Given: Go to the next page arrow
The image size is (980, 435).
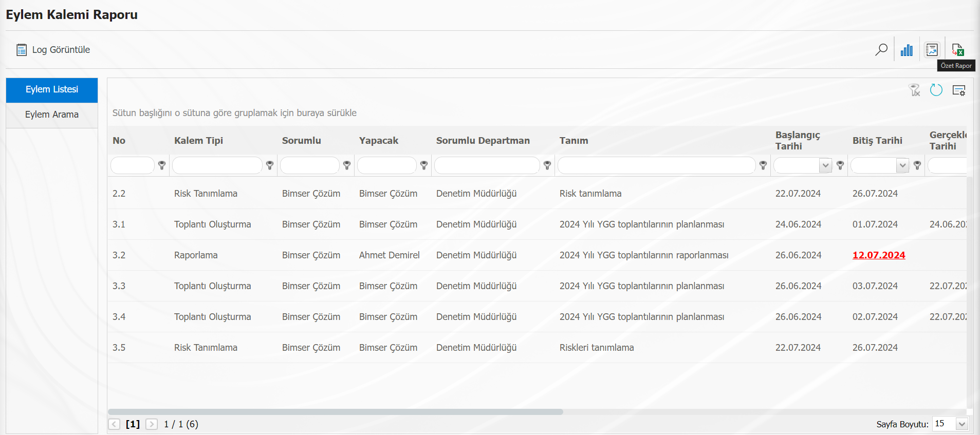Looking at the screenshot, I should 152,424.
